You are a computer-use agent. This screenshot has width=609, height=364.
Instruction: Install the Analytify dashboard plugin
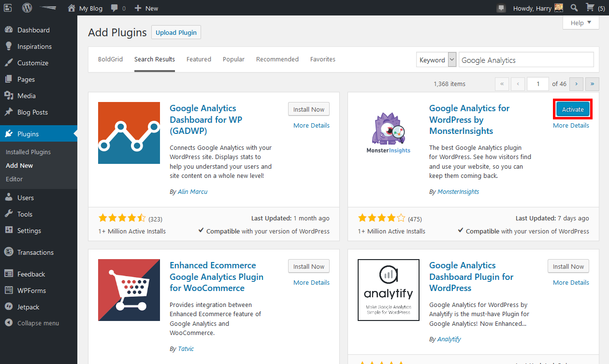pos(568,266)
